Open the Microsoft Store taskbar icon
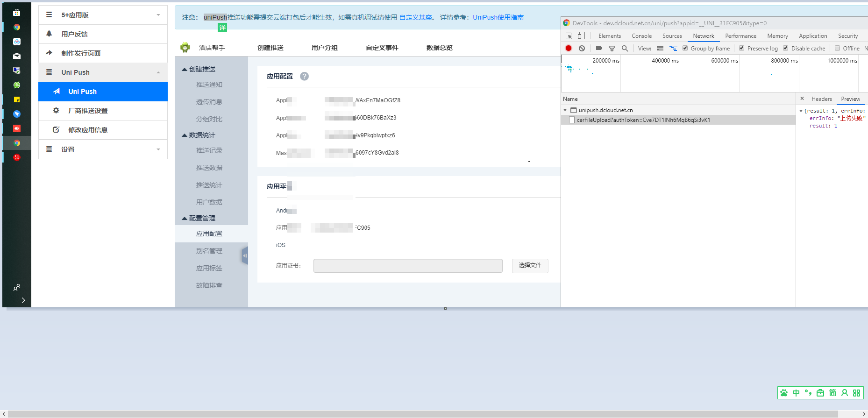This screenshot has width=868, height=418. click(17, 13)
